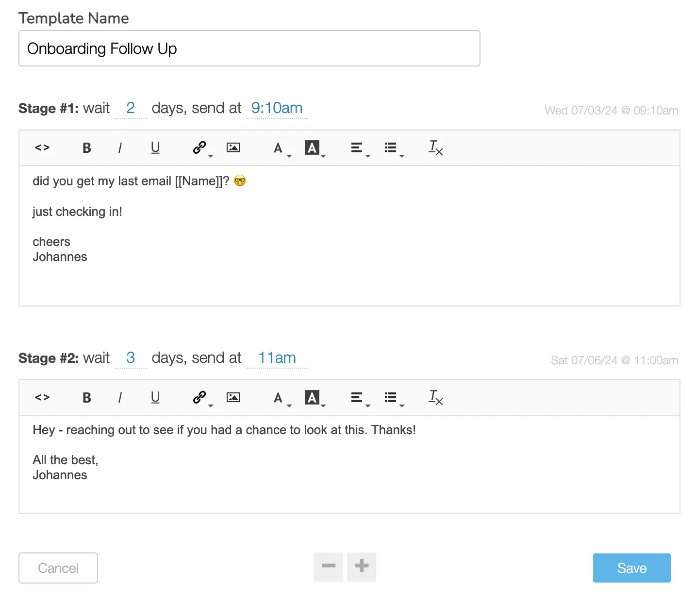Edit Stage #2 wait days value 3
The height and width of the screenshot is (616, 696).
point(131,358)
